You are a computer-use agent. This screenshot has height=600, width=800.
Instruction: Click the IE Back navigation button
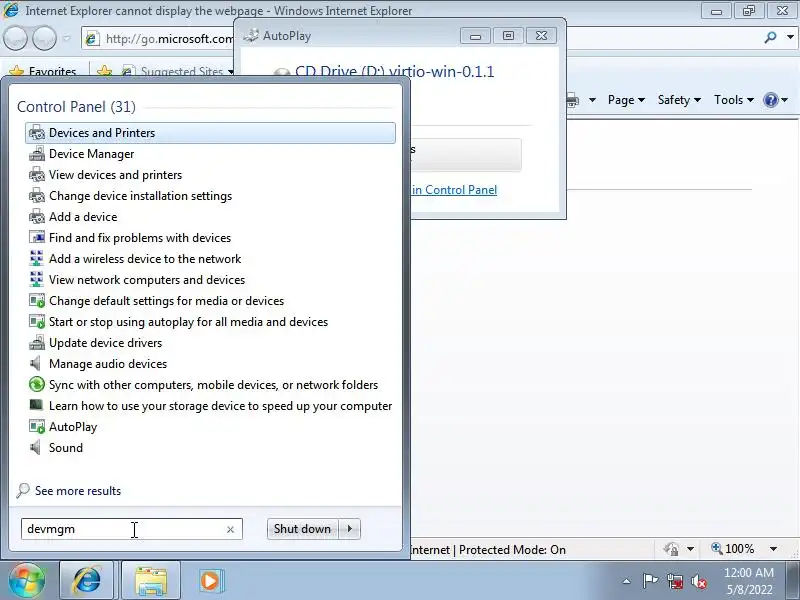(15, 38)
